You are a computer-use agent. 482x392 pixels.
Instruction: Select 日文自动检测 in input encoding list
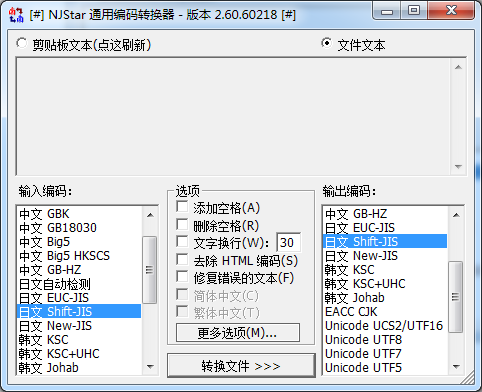pyautogui.click(x=79, y=284)
